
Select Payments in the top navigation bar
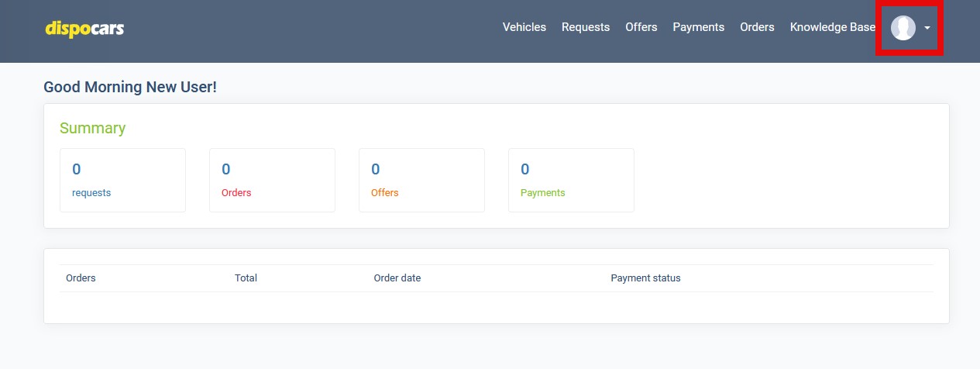[698, 27]
